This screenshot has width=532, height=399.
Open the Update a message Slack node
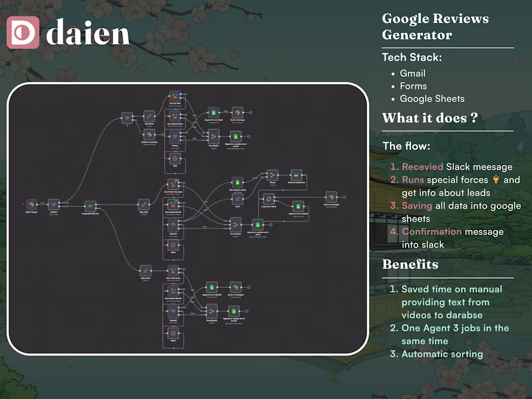pyautogui.click(x=149, y=134)
